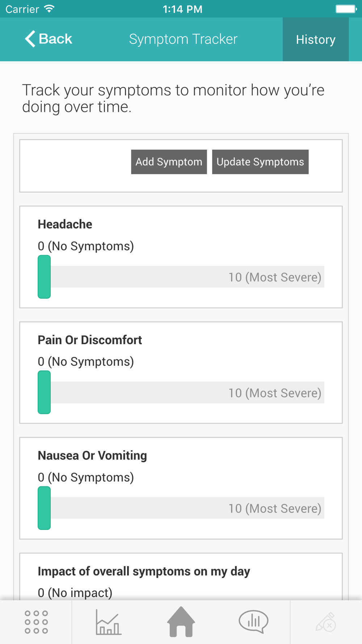Open the line chart progress icon
Image resolution: width=362 pixels, height=644 pixels.
[x=108, y=622]
